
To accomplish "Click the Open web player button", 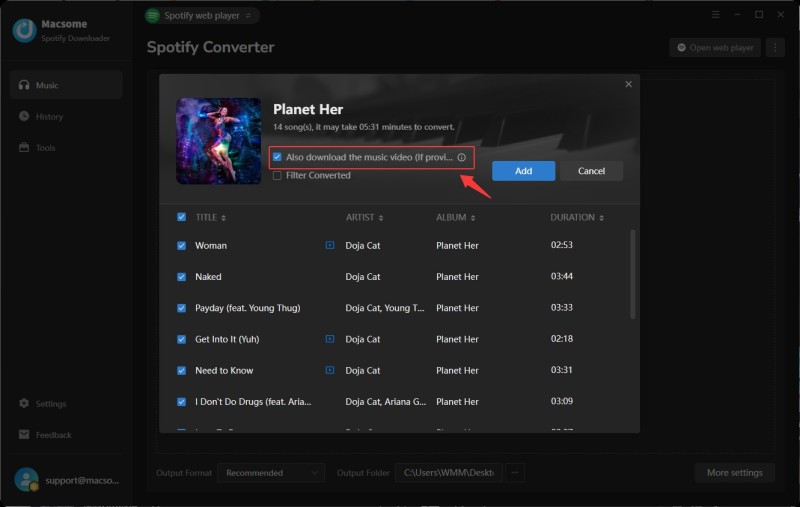I will pyautogui.click(x=715, y=47).
